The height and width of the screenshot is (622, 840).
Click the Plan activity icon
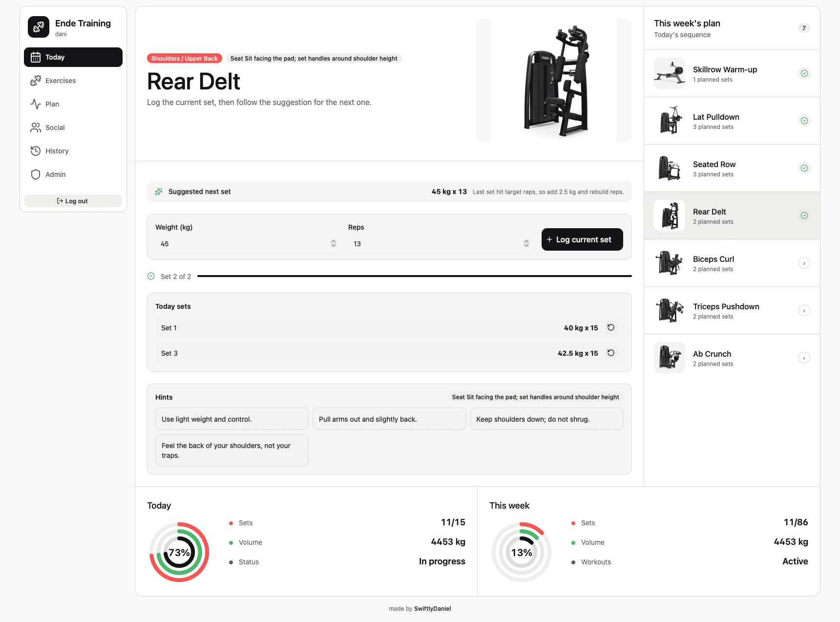point(36,104)
